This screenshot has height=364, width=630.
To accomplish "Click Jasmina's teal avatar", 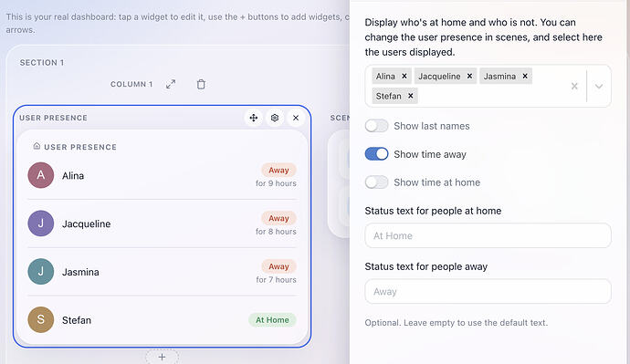I will click(40, 271).
